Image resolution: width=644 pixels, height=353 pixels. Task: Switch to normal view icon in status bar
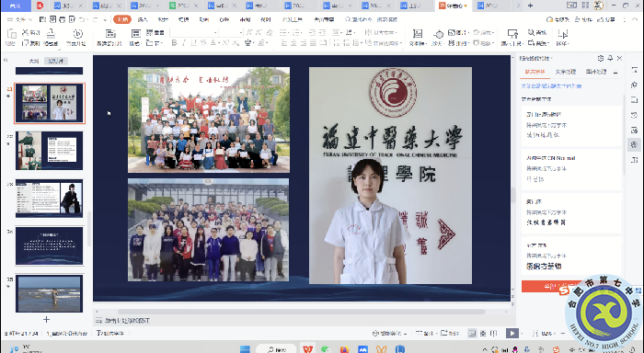(x=473, y=334)
